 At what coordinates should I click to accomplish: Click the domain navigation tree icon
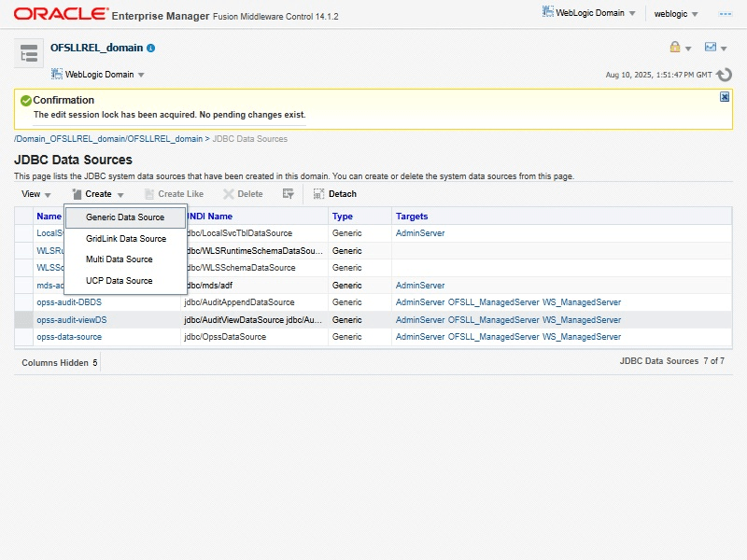tap(29, 54)
